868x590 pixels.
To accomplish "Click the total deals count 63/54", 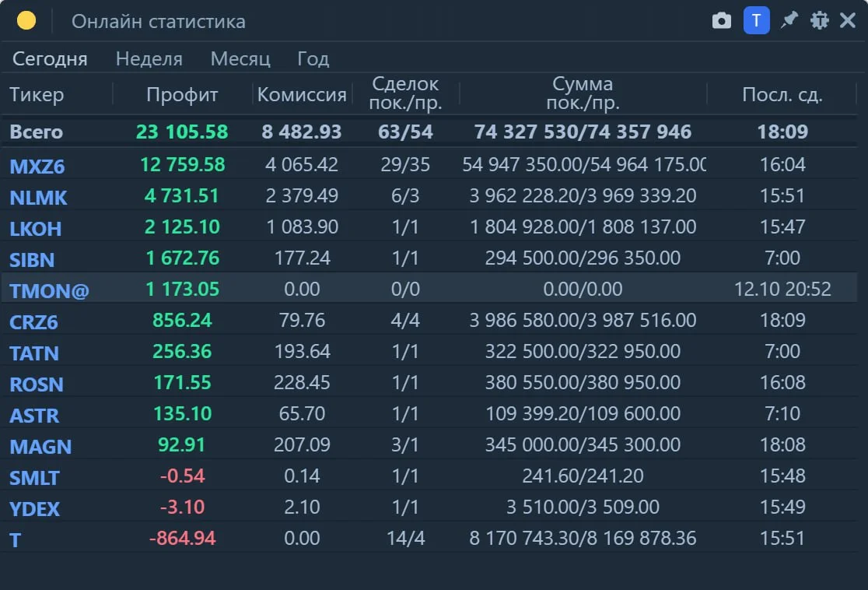I will pos(405,132).
